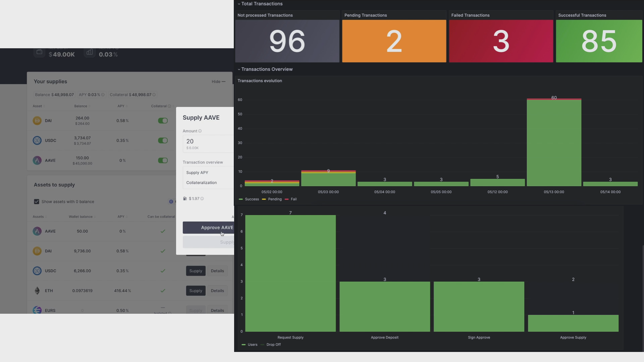This screenshot has height=362, width=644.
Task: Collapse the Total Transactions row
Action: (x=260, y=4)
